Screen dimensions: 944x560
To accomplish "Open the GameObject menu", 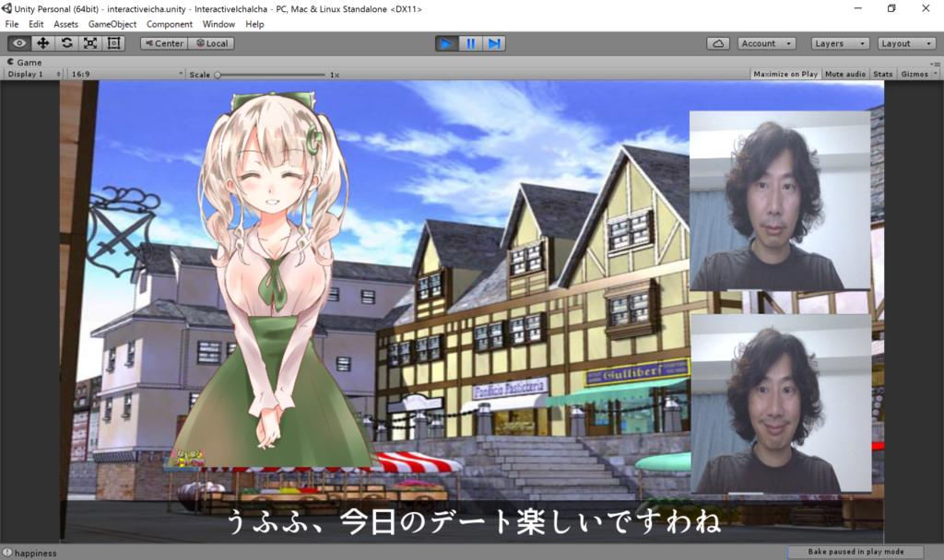I will [x=112, y=24].
